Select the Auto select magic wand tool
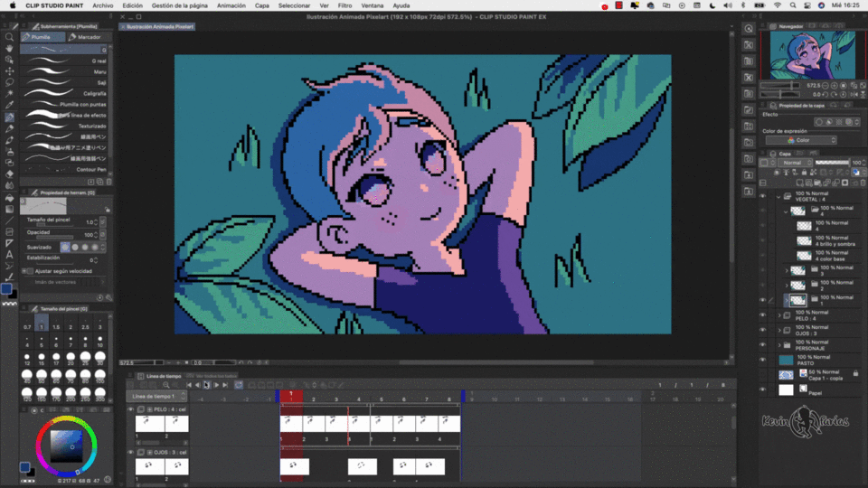This screenshot has width=868, height=488. 9,93
